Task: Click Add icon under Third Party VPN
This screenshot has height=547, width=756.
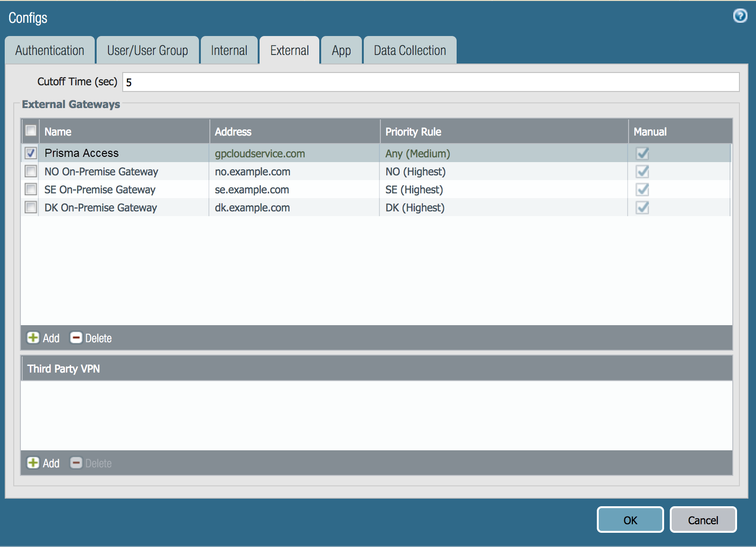Action: pos(33,463)
